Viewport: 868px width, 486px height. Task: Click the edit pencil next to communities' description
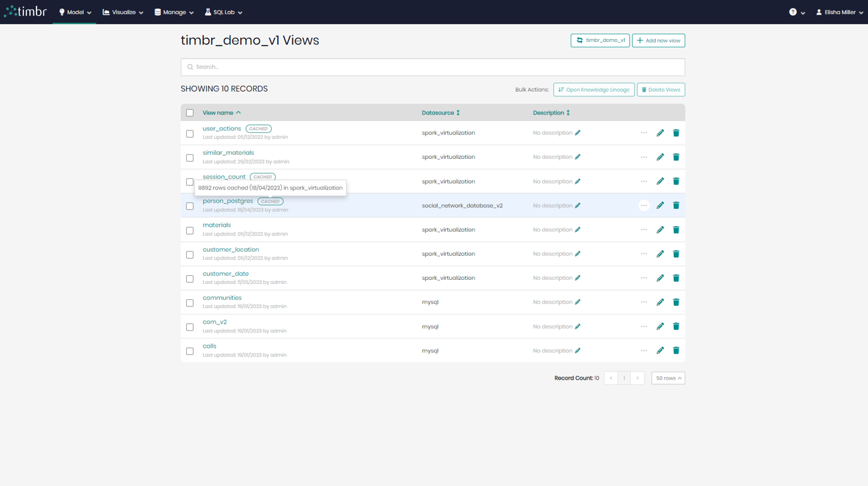(x=578, y=302)
